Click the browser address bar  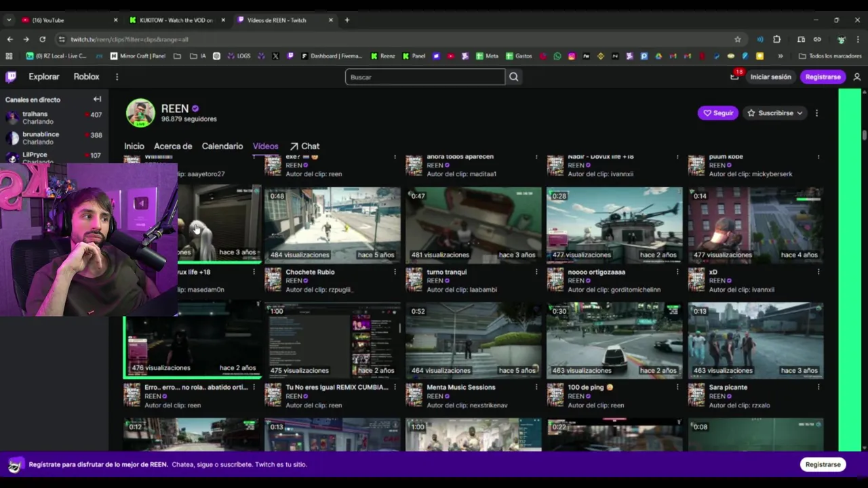(397, 39)
